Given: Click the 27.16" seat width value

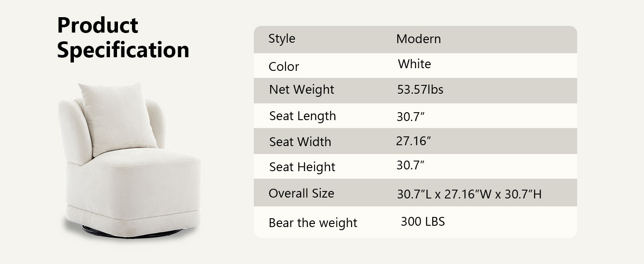Looking at the screenshot, I should [x=413, y=141].
